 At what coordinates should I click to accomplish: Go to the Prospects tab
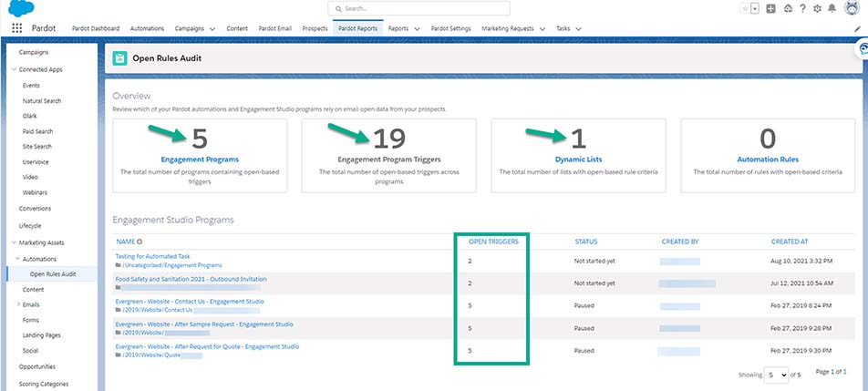[315, 29]
